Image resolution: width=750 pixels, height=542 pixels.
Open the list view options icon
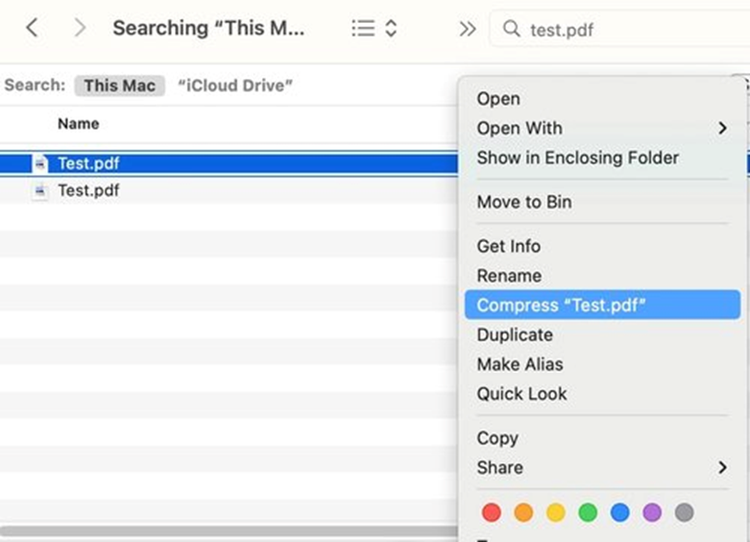[363, 29]
